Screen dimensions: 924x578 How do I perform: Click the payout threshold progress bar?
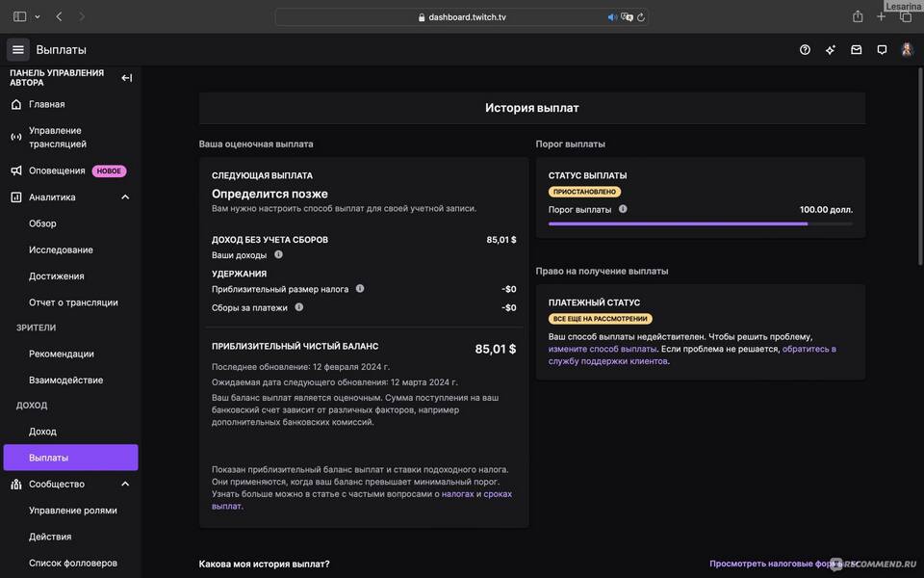tap(700, 223)
